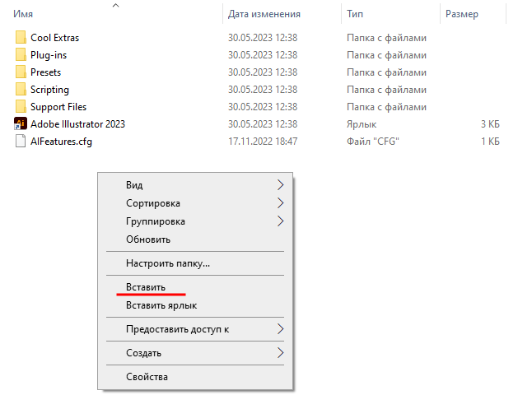Sort by the Имя column header
The image size is (532, 395).
click(23, 14)
